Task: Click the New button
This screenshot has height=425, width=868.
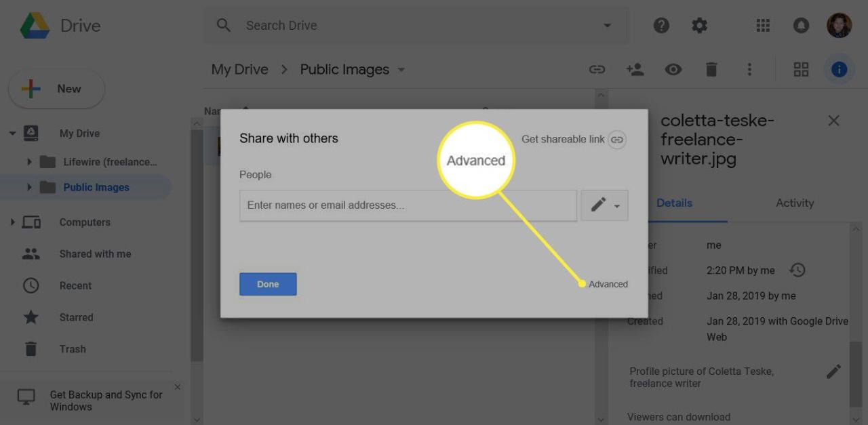Action: [x=56, y=89]
